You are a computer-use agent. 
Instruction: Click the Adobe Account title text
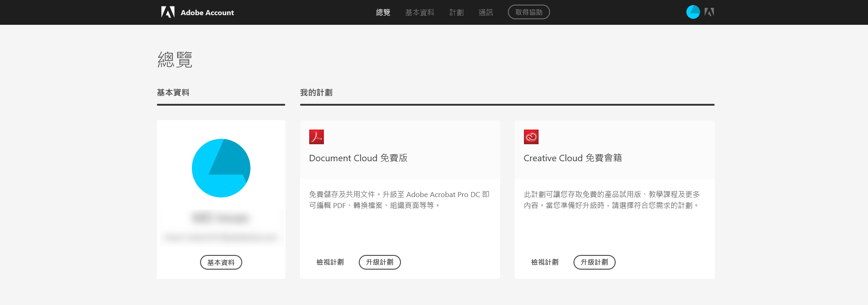(207, 12)
